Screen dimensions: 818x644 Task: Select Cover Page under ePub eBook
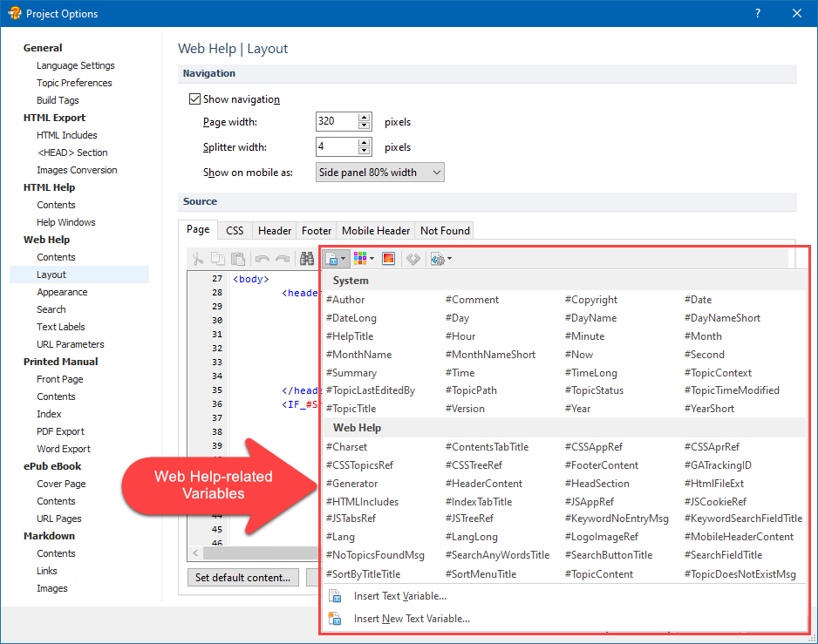click(61, 484)
